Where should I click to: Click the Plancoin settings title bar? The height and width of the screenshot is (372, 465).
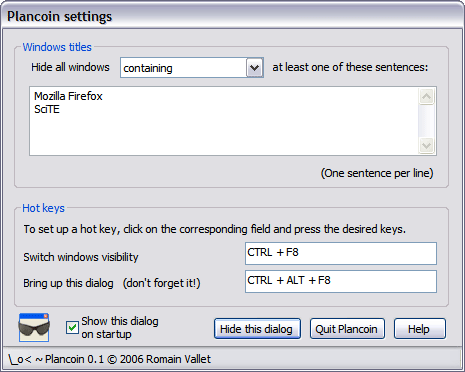point(232,16)
